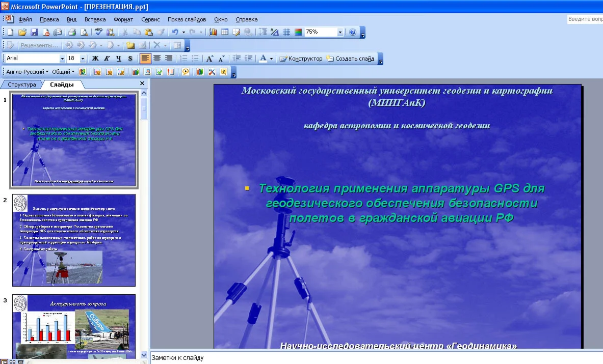The width and height of the screenshot is (603, 364).
Task: Click the translator speech bubble icon
Action: (x=186, y=72)
